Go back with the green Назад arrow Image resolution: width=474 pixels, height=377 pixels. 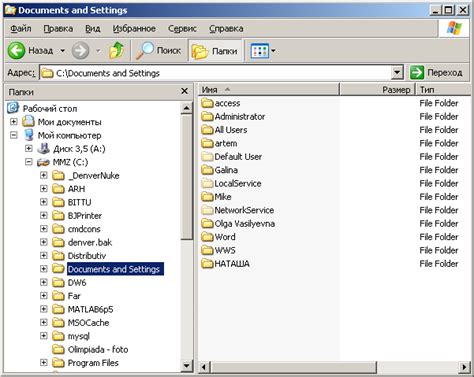coord(17,51)
